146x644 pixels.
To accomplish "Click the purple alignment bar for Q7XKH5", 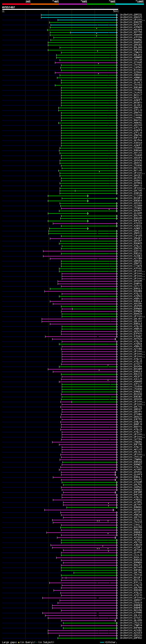I will pyautogui.click(x=86, y=63).
